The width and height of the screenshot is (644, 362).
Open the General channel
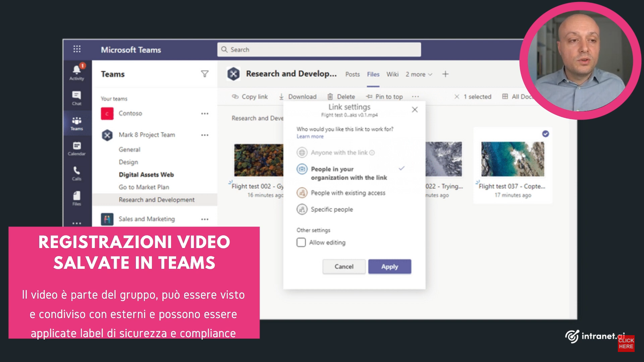(129, 150)
